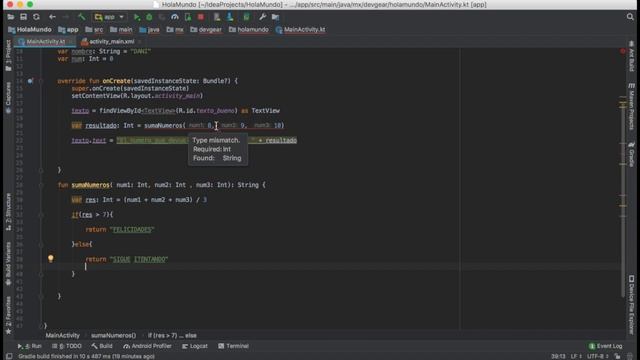
Task: Collapse the else block fold marker
Action: pos(41,244)
